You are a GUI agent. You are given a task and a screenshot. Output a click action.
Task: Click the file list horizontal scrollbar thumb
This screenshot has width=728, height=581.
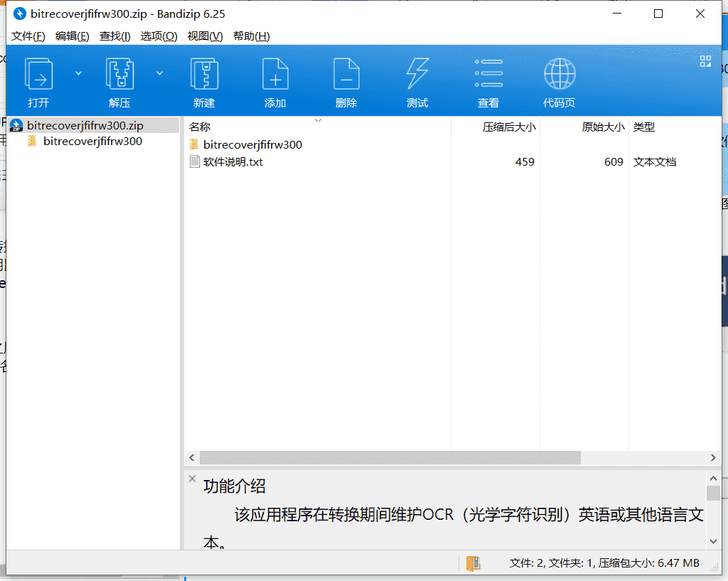click(x=390, y=457)
